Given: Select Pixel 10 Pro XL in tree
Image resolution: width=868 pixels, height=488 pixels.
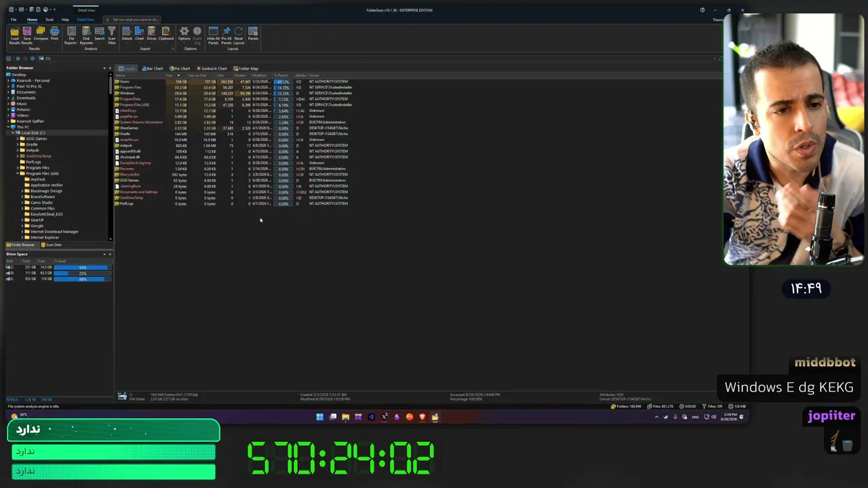Looking at the screenshot, I should tap(29, 86).
